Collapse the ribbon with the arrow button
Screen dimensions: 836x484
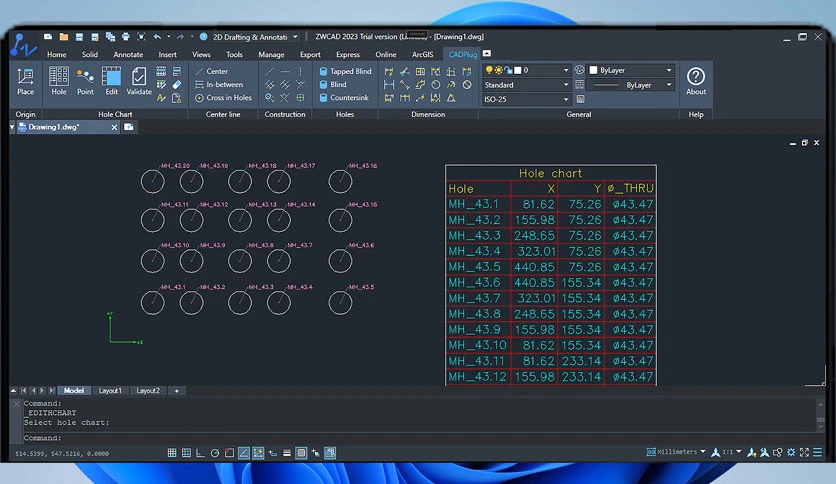click(487, 53)
